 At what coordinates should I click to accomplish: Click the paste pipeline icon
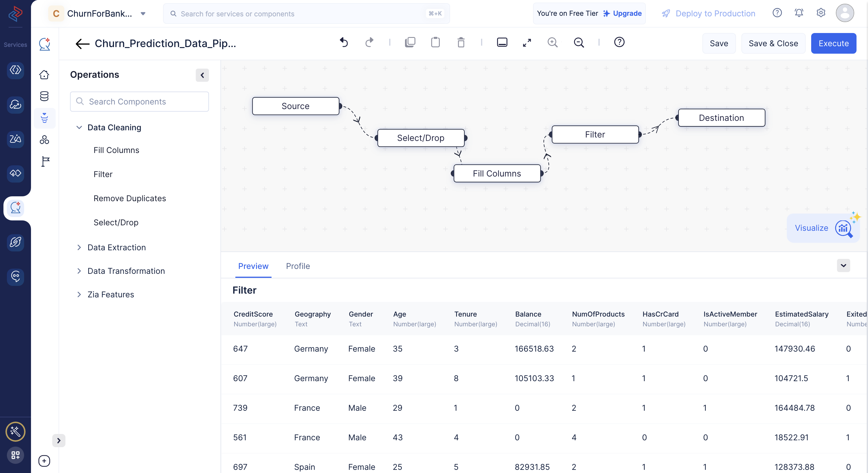[435, 42]
